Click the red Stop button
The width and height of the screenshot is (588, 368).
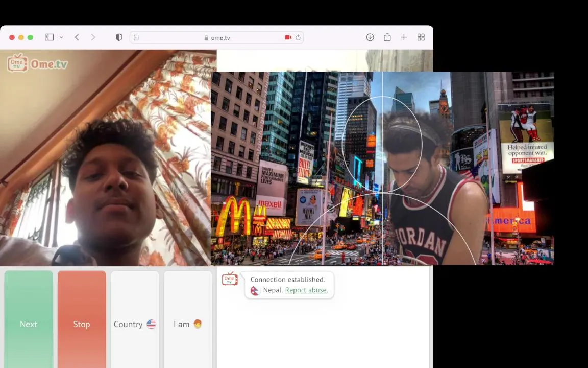click(82, 319)
